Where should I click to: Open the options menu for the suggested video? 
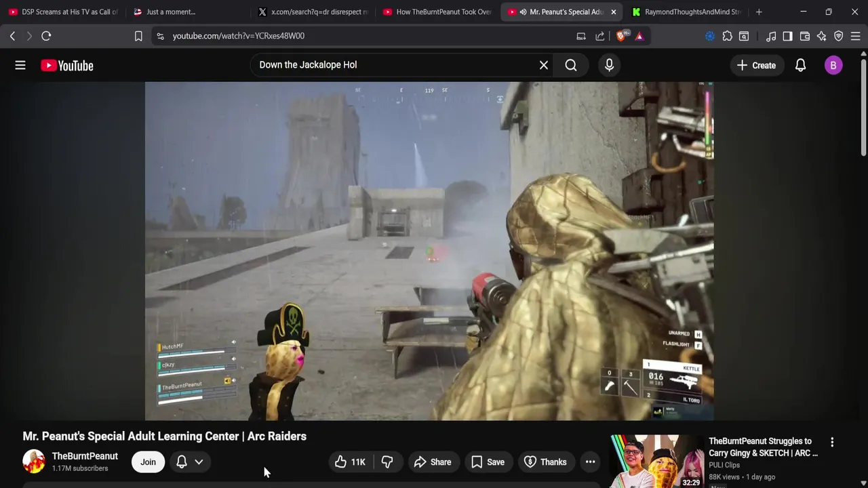click(x=832, y=442)
